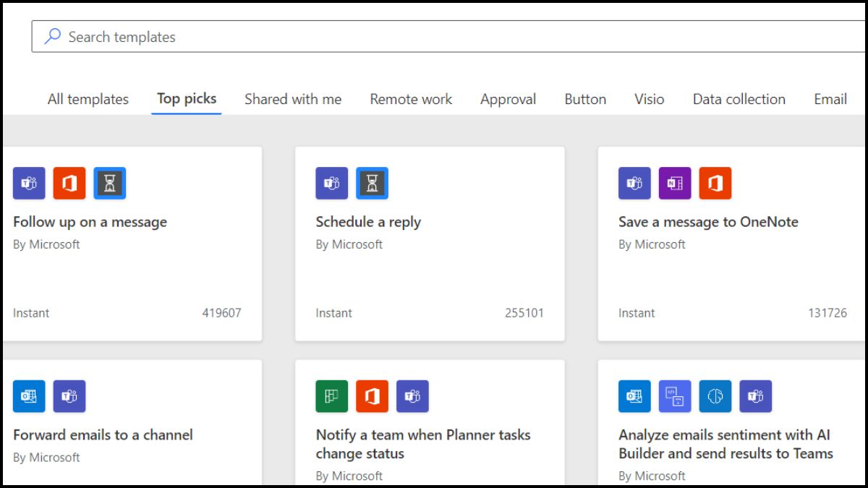Click Teams icon on Analyze emails sentiment card
This screenshot has width=868, height=488.
click(x=756, y=396)
